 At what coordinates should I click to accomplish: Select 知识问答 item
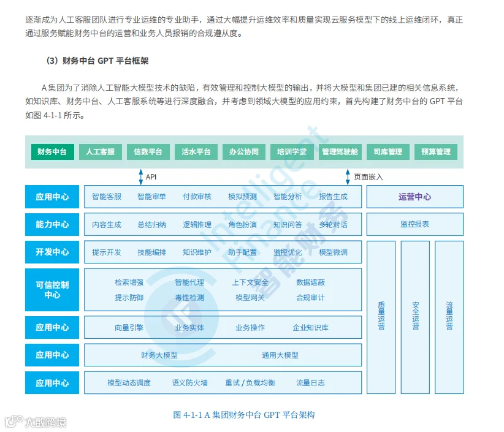click(288, 224)
